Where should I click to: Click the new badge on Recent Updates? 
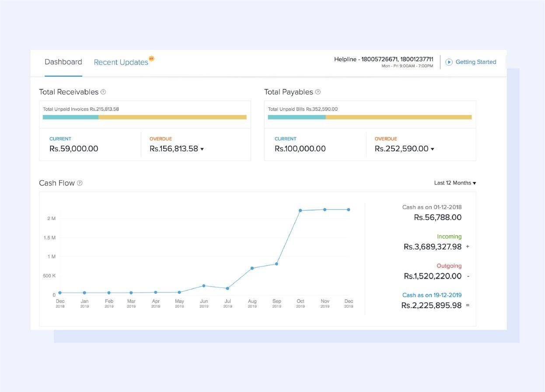point(152,58)
